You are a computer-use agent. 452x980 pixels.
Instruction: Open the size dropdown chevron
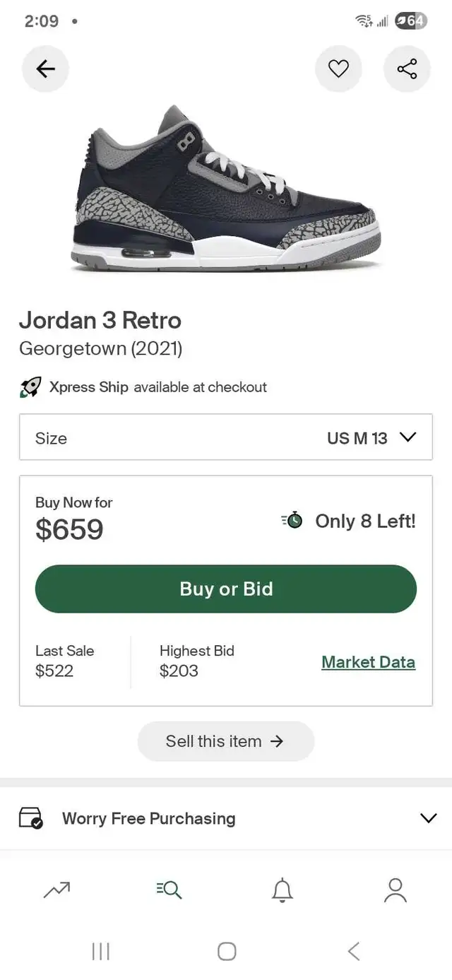point(408,437)
